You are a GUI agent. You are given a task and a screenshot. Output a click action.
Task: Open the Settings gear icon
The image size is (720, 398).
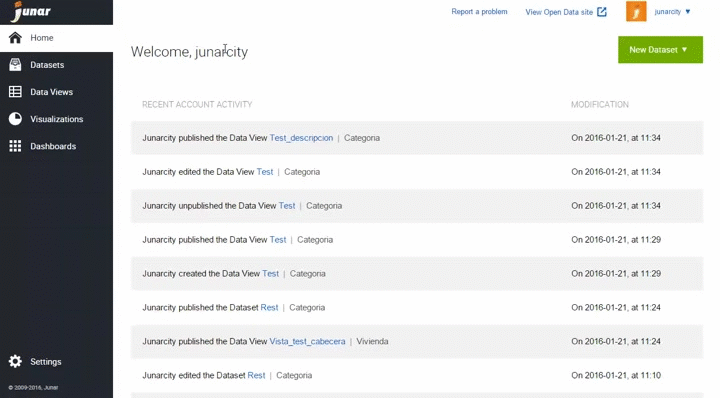pos(15,361)
